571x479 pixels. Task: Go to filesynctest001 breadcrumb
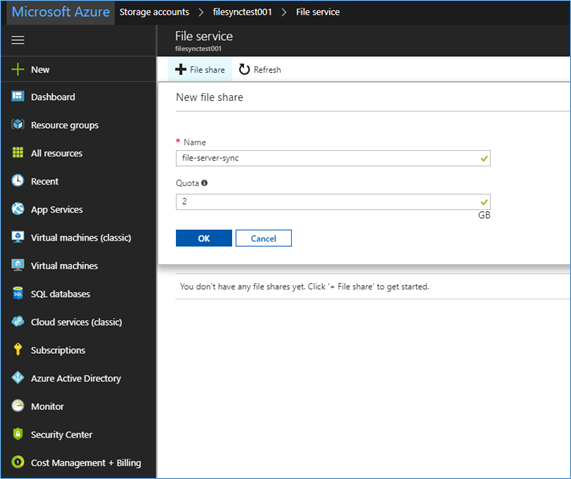(x=242, y=12)
